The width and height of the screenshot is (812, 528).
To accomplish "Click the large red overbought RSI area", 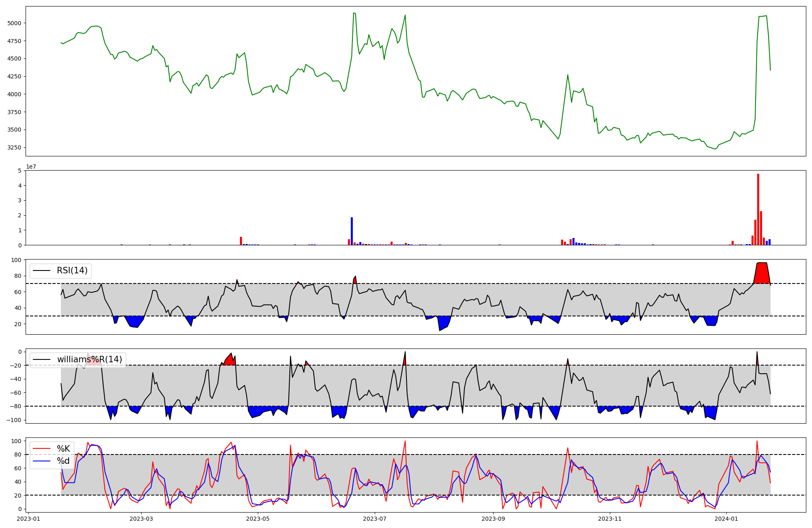I will point(762,273).
